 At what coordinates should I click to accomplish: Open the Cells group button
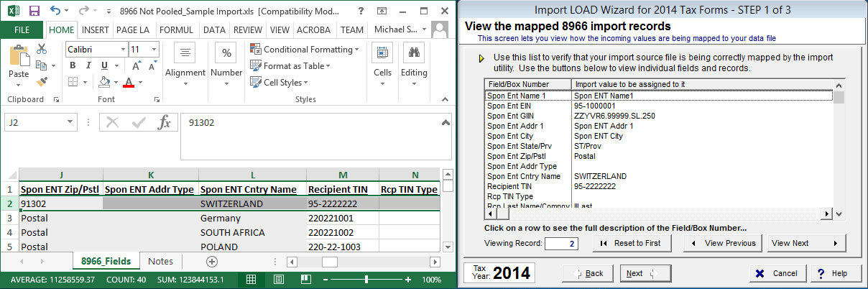382,65
